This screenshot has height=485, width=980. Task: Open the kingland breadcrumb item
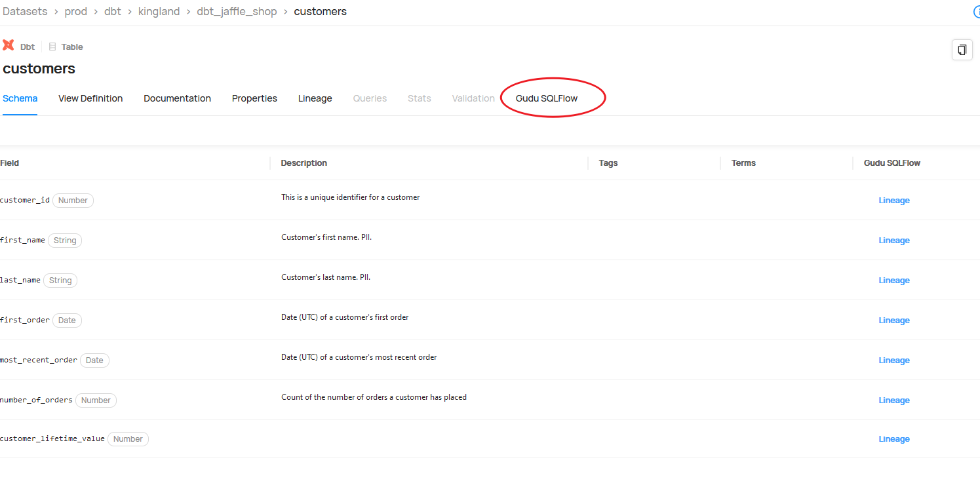(x=159, y=12)
